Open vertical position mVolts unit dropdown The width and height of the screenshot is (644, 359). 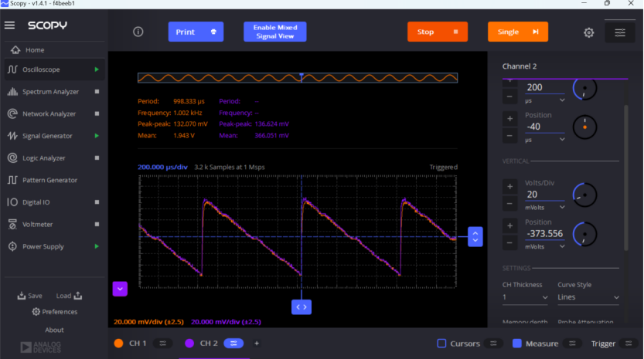click(544, 246)
